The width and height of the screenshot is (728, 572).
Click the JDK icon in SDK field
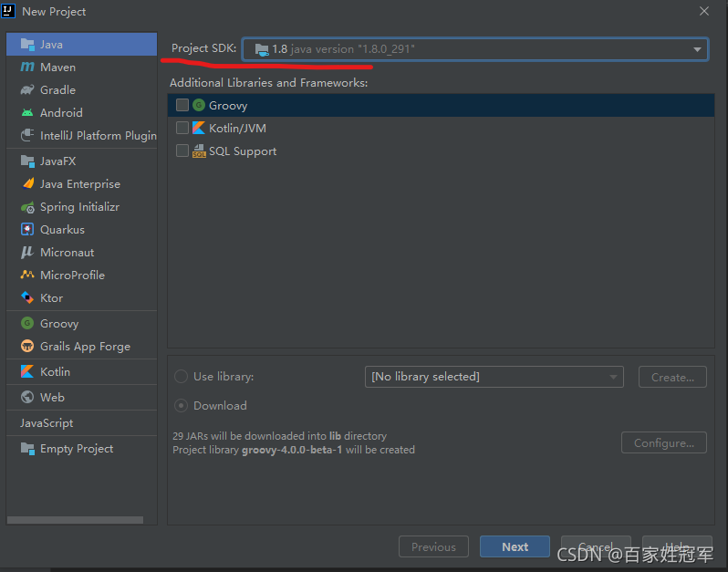[262, 49]
